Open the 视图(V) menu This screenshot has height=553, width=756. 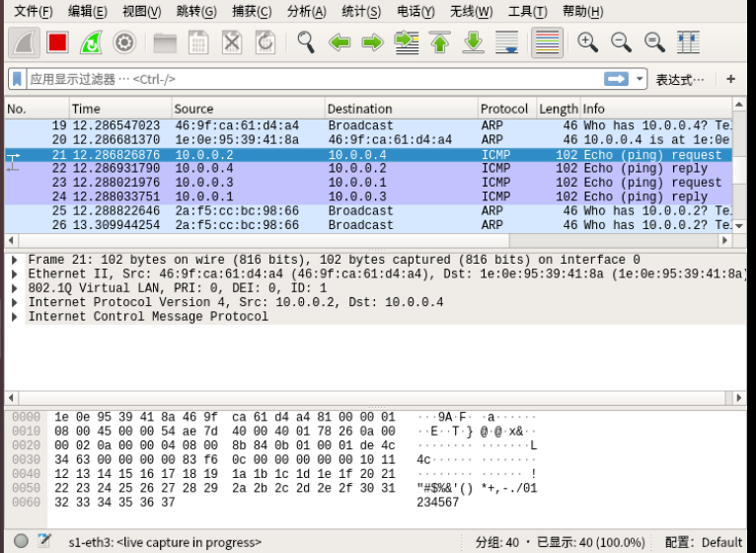[142, 11]
